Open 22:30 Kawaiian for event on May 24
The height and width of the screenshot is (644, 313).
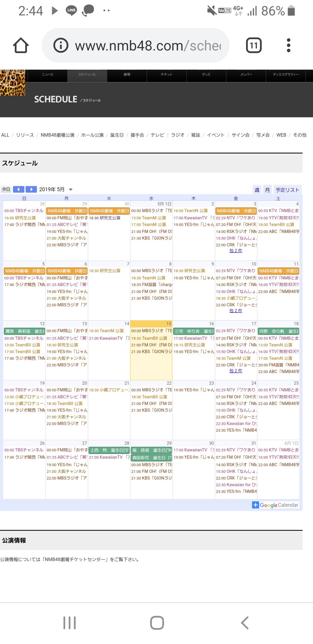236,424
